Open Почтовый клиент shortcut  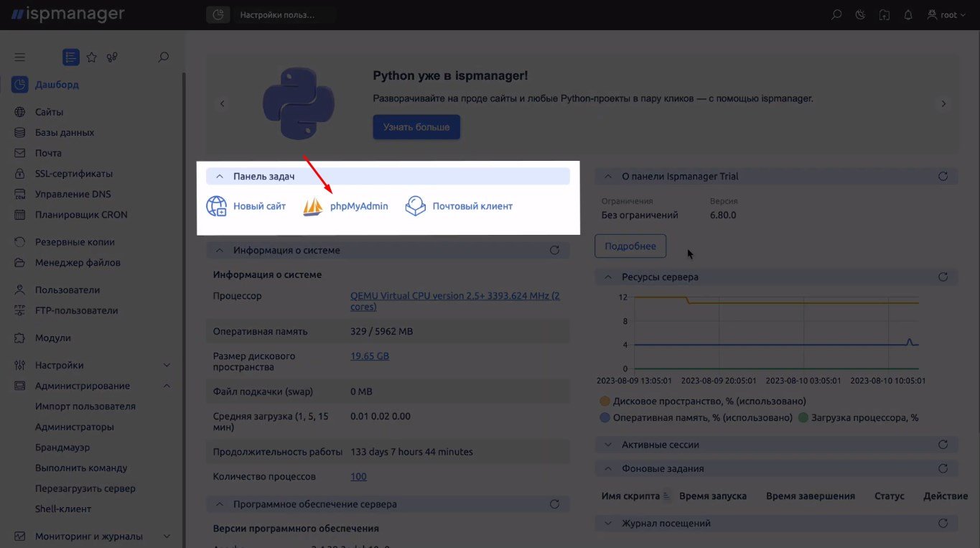pyautogui.click(x=459, y=206)
